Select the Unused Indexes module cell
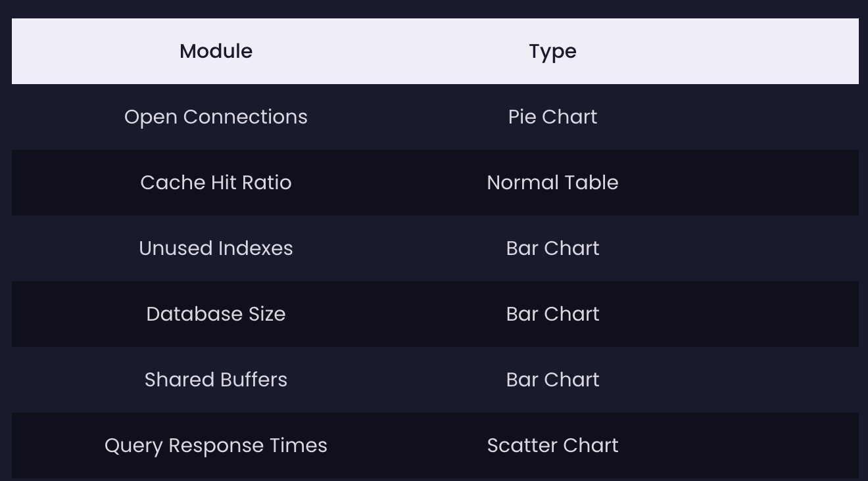The image size is (868, 481). 216,248
